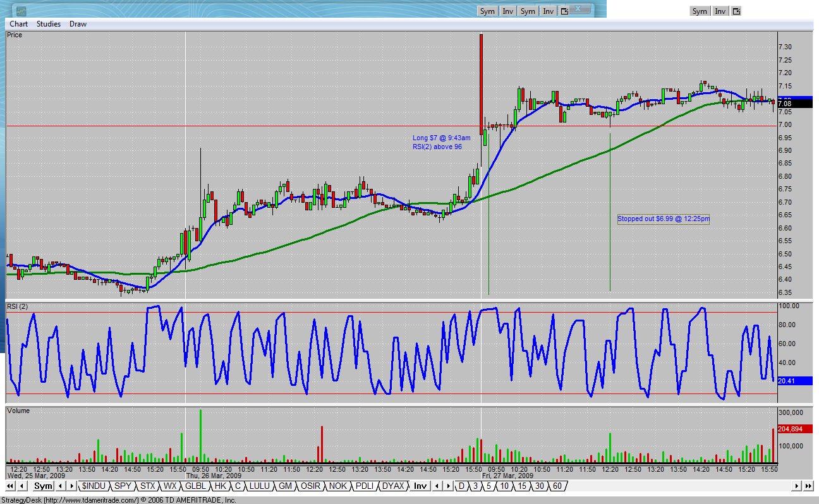Switch to the 10-minute interval tab
Screen dimensions: 819x504
click(505, 486)
